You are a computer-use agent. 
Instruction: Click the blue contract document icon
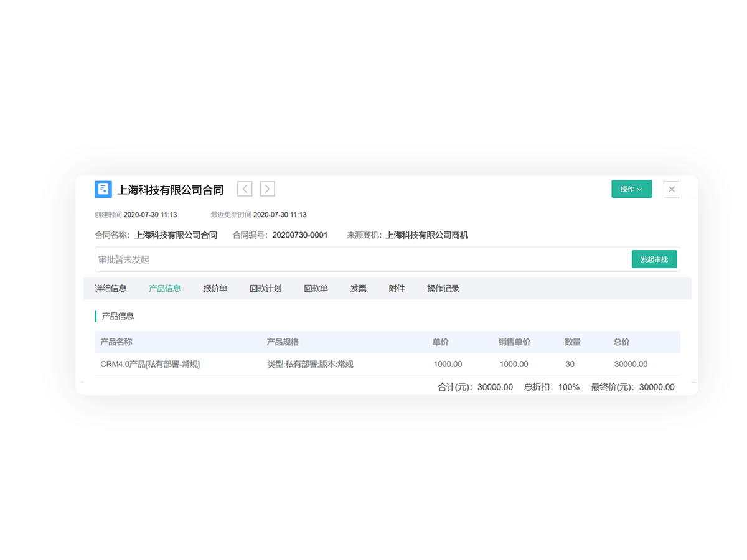click(x=103, y=189)
